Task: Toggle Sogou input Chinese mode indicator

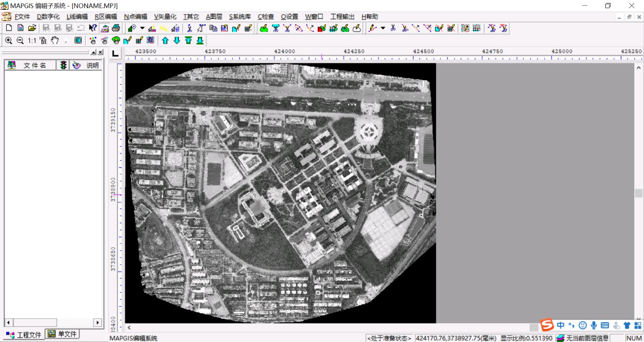Action: [561, 325]
